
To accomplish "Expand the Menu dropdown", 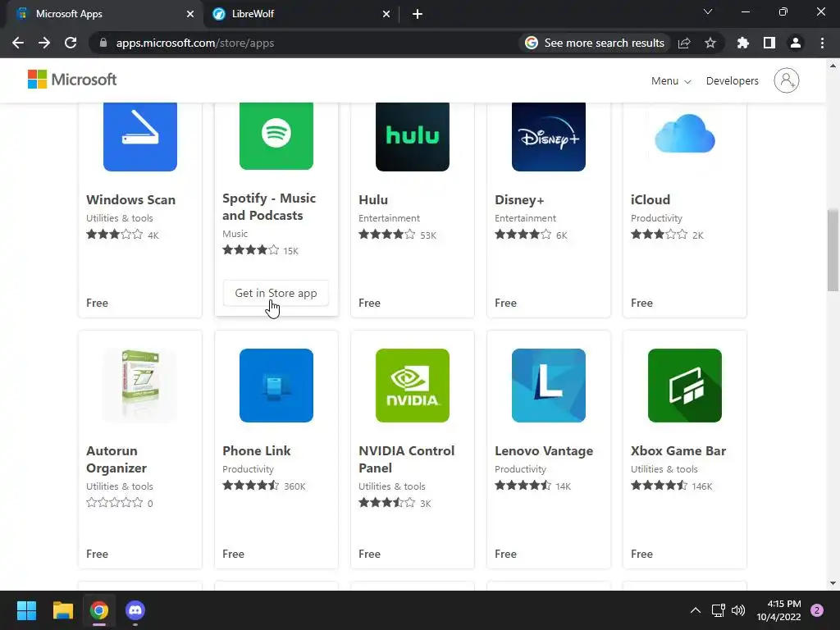I will tap(671, 81).
